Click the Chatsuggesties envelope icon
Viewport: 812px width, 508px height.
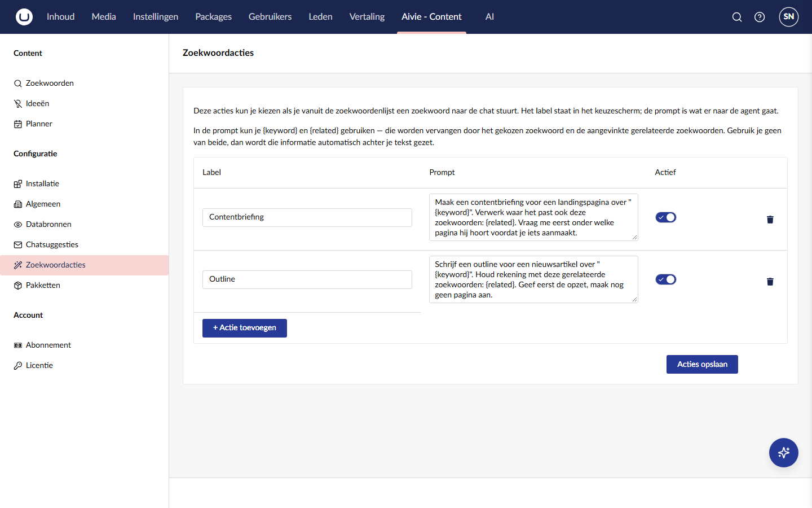(x=18, y=245)
